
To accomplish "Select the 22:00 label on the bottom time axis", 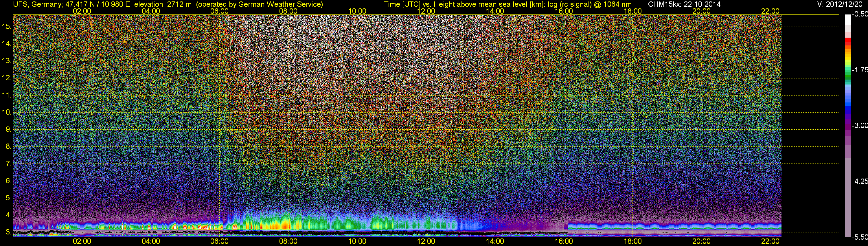I will 770,241.
